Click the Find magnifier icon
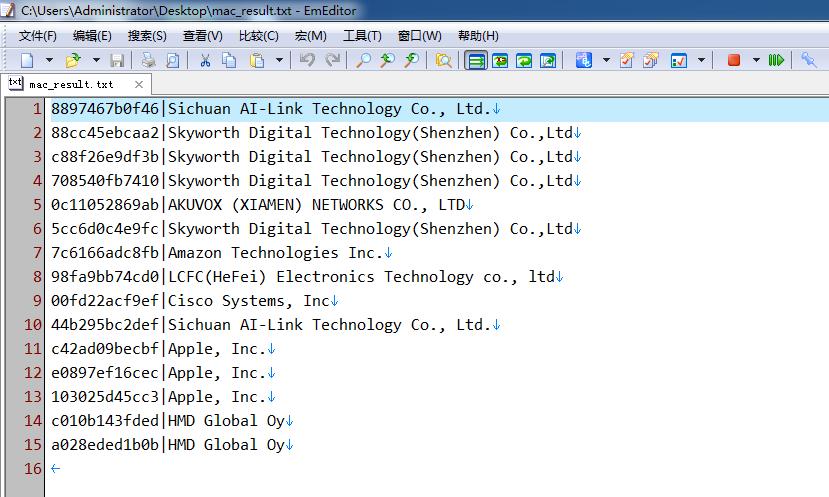The height and width of the screenshot is (497, 829). pos(363,61)
